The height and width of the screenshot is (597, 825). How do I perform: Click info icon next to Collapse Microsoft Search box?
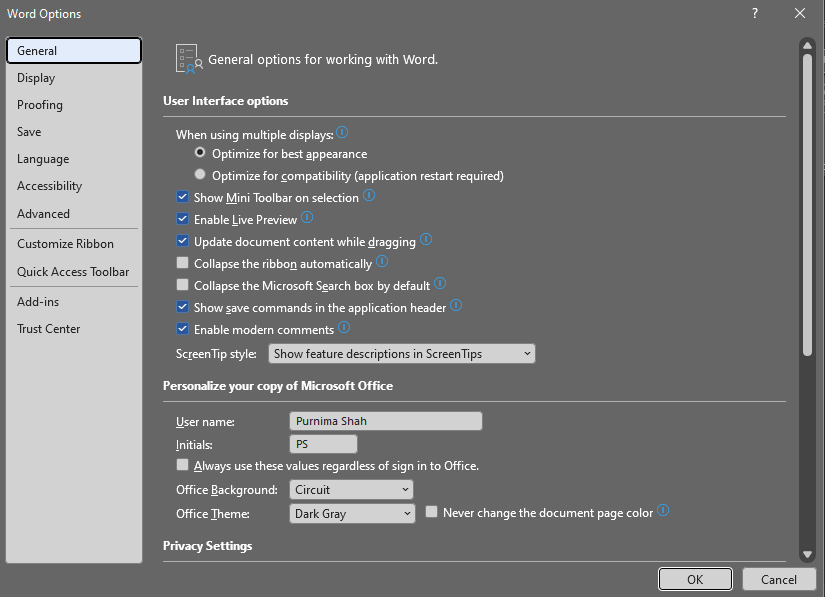[440, 284]
